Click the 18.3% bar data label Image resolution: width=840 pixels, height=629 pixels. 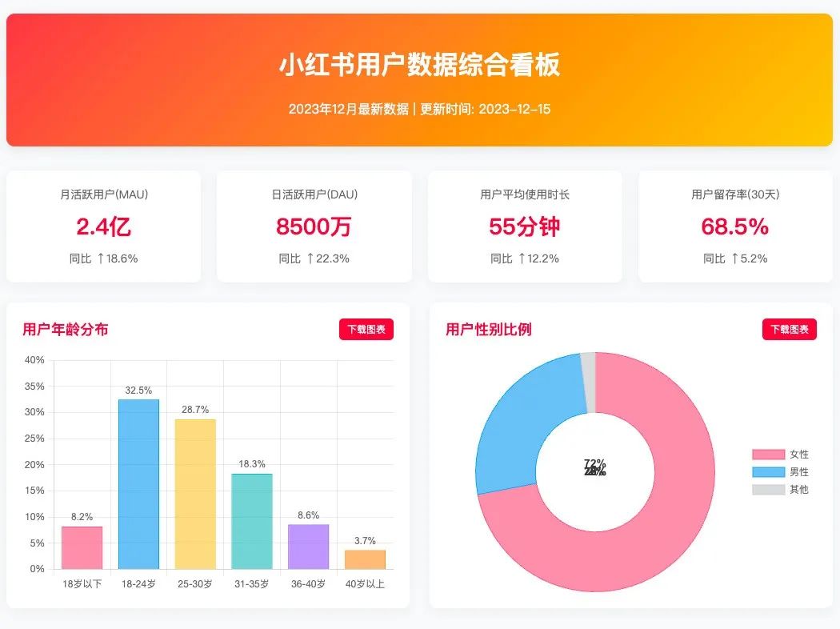tap(252, 464)
